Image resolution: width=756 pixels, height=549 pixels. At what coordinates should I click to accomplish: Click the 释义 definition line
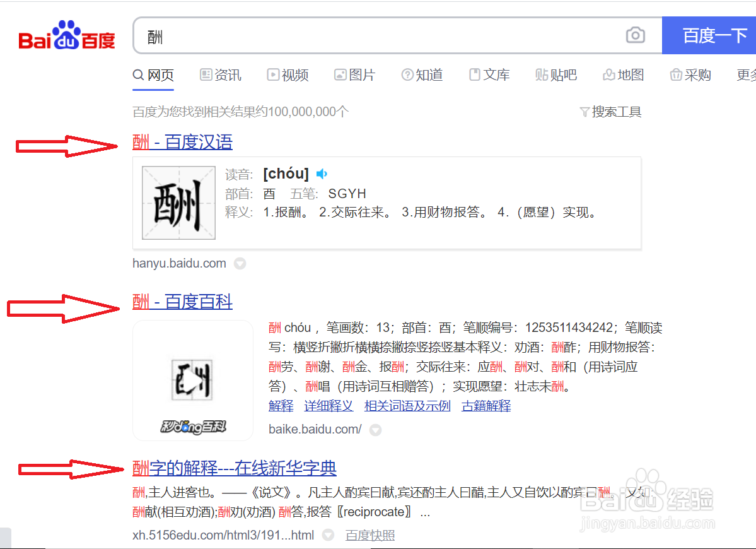(x=411, y=212)
